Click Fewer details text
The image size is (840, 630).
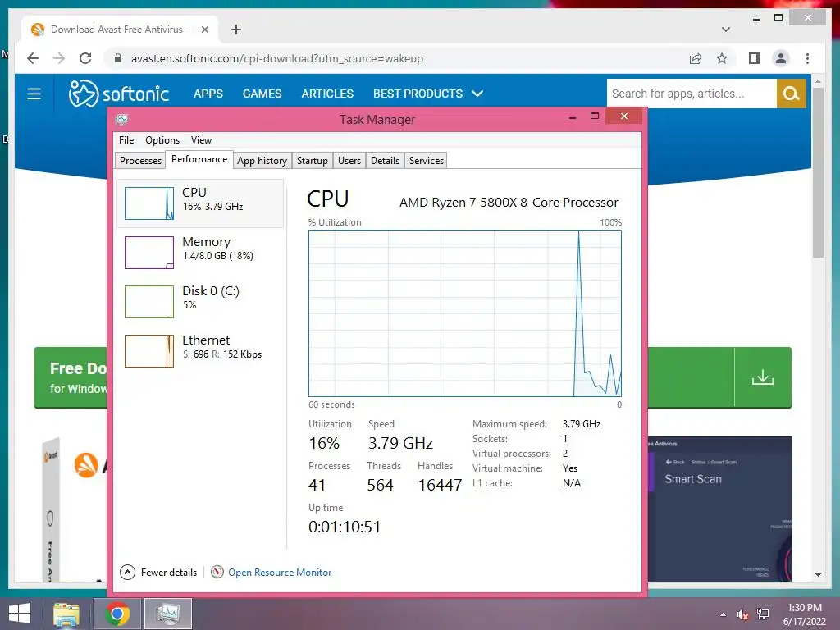coord(169,572)
